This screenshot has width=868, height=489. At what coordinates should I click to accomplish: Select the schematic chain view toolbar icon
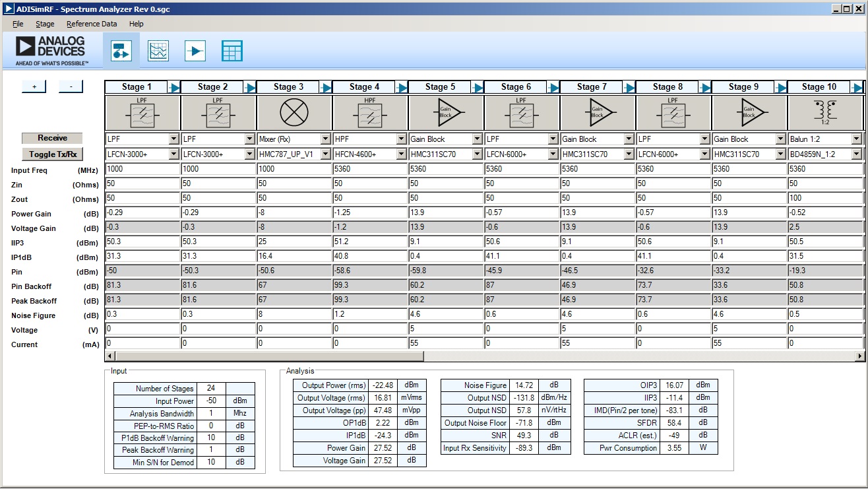(x=120, y=50)
